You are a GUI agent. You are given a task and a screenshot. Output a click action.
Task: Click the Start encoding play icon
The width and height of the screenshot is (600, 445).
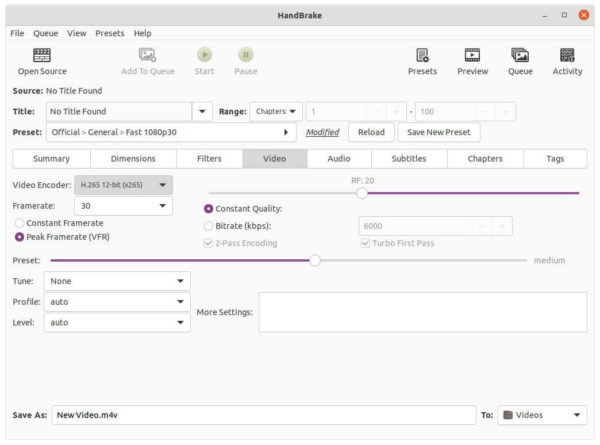point(204,55)
